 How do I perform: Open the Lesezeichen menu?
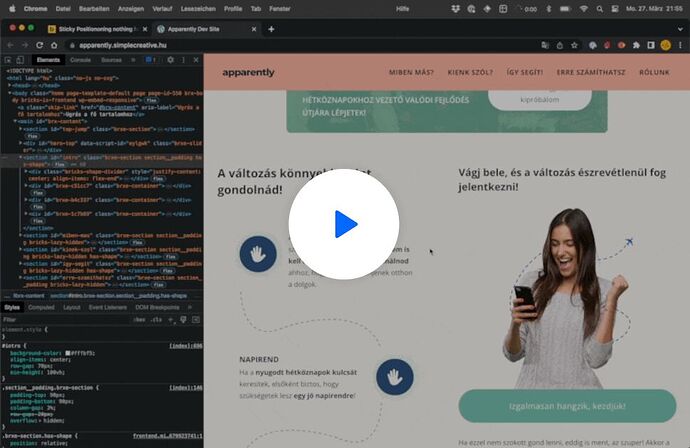coord(198,9)
